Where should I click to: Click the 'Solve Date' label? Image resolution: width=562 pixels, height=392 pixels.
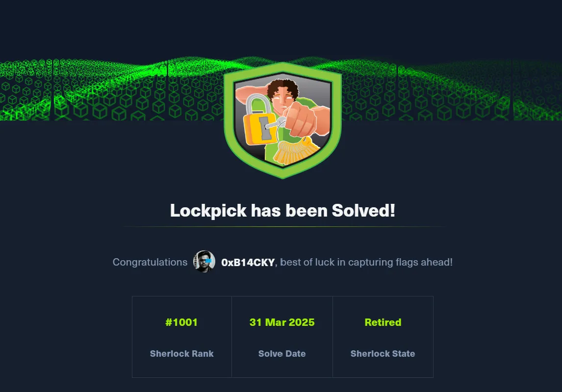coord(282,354)
